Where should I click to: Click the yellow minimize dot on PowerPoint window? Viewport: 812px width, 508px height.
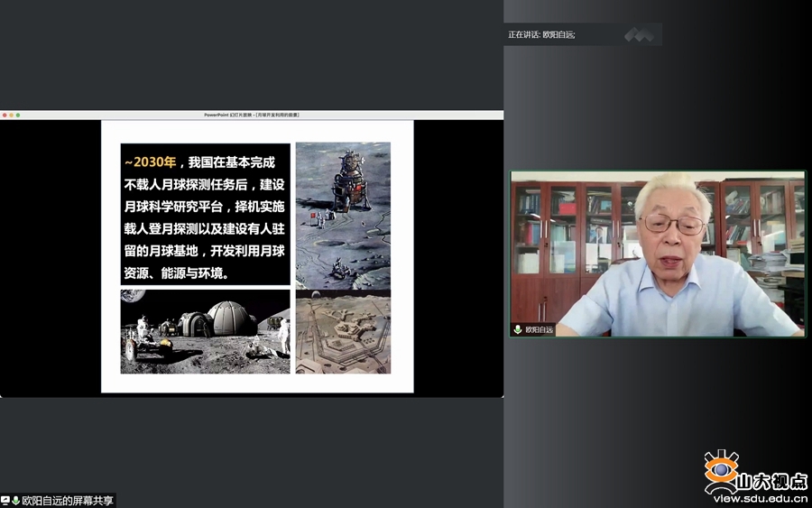pyautogui.click(x=11, y=115)
